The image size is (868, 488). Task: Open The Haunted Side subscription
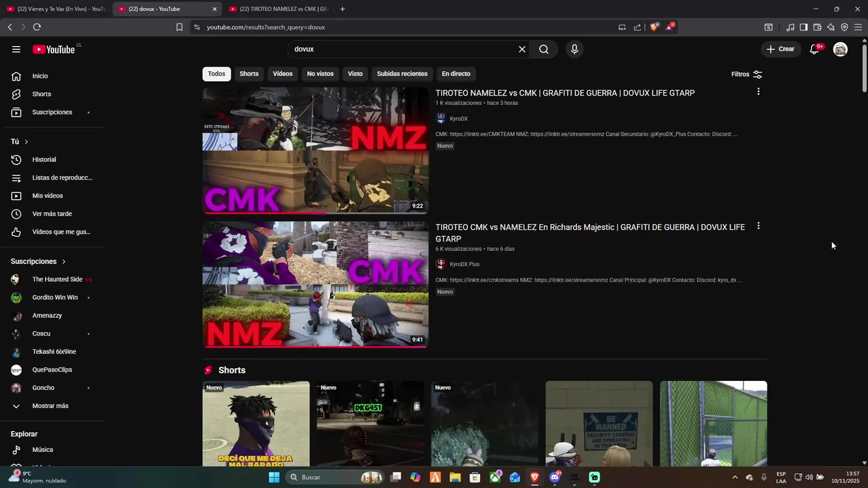pos(54,279)
